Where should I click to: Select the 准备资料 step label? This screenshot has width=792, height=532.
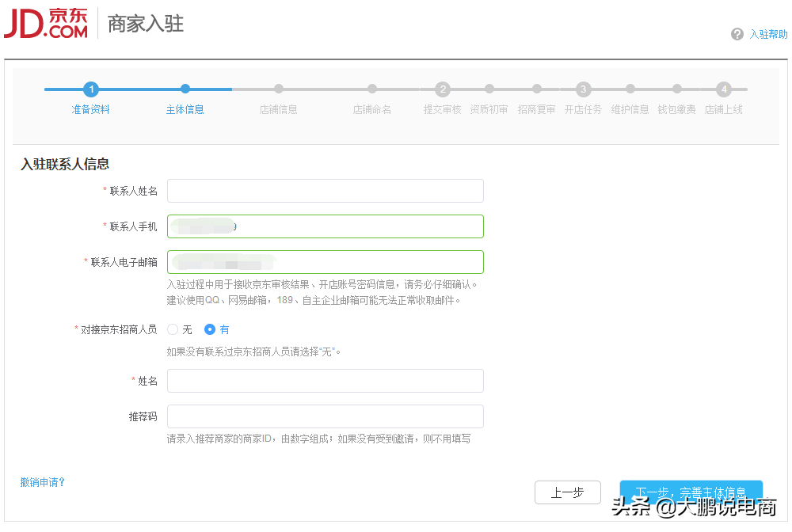coord(91,109)
